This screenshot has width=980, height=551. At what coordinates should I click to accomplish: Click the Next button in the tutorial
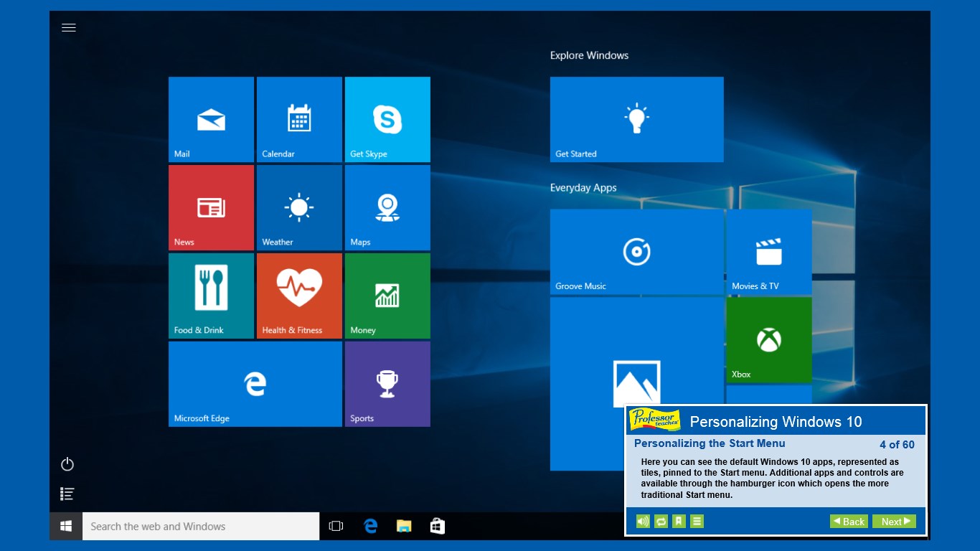point(894,522)
